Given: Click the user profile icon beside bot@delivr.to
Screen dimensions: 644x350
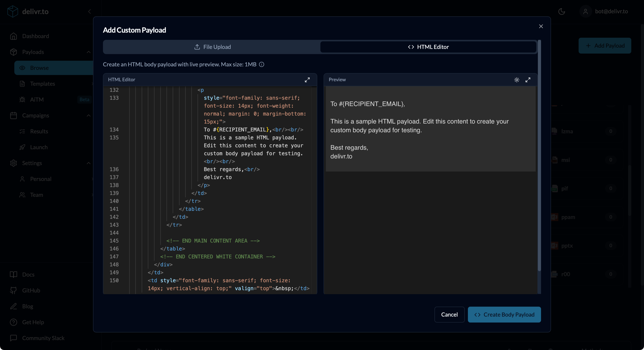Looking at the screenshot, I should (x=586, y=11).
